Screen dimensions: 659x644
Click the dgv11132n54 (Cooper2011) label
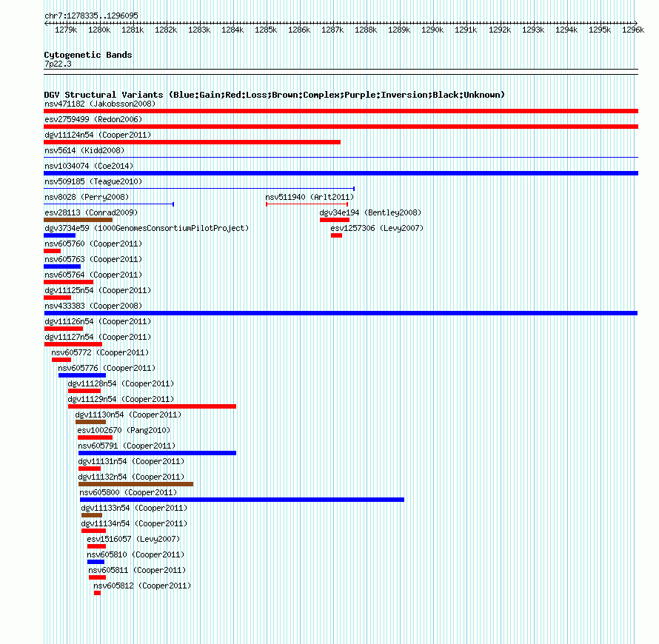pos(131,477)
